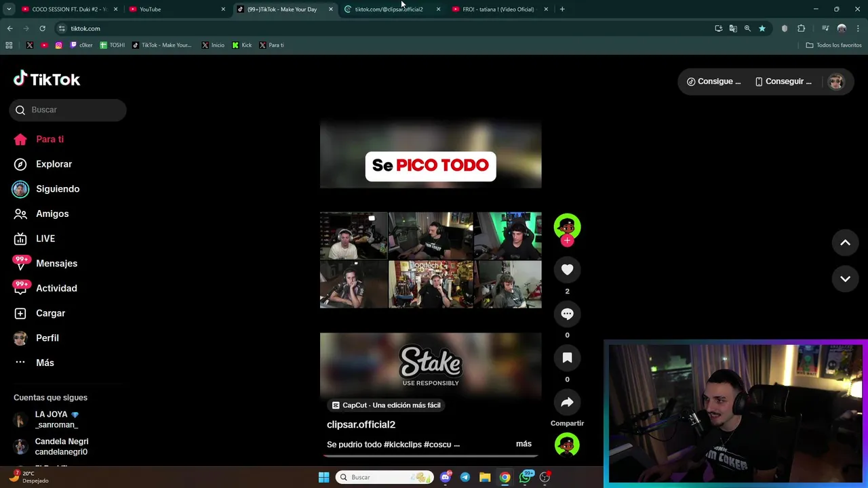Open profile avatar in TikTok header
Image resolution: width=868 pixels, height=488 pixels.
(836, 81)
